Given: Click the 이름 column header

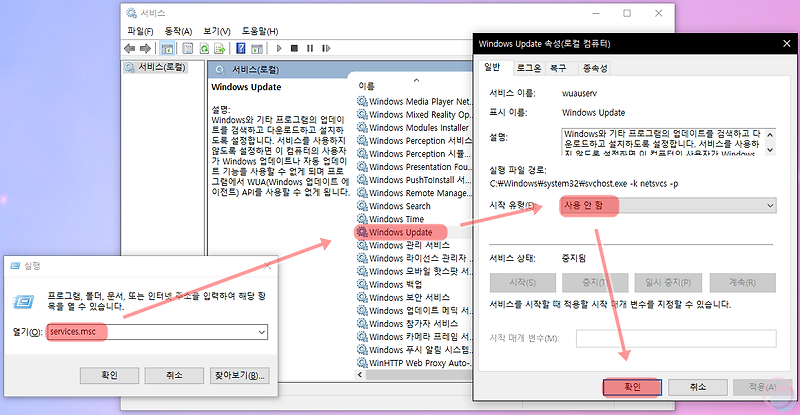Looking at the screenshot, I should pos(367,86).
